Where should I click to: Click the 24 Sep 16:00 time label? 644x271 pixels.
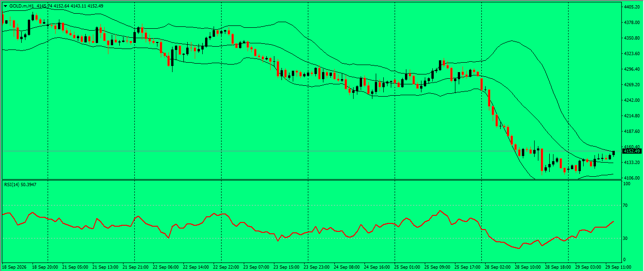coord(377,267)
